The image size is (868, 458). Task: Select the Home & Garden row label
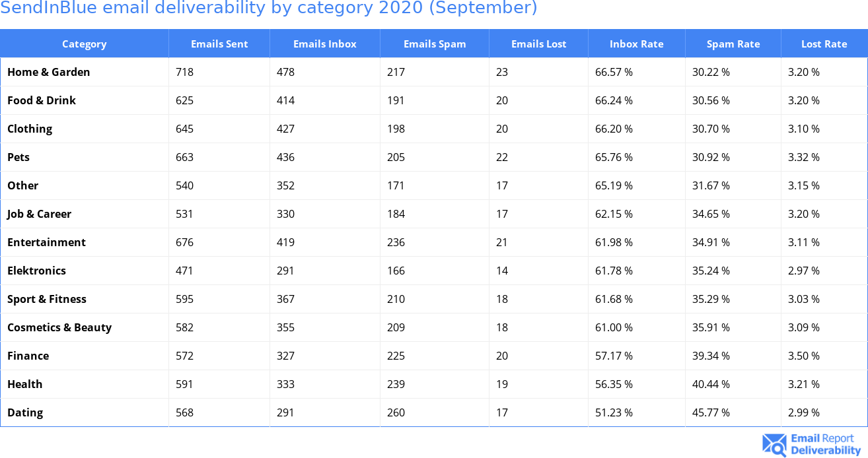(49, 72)
